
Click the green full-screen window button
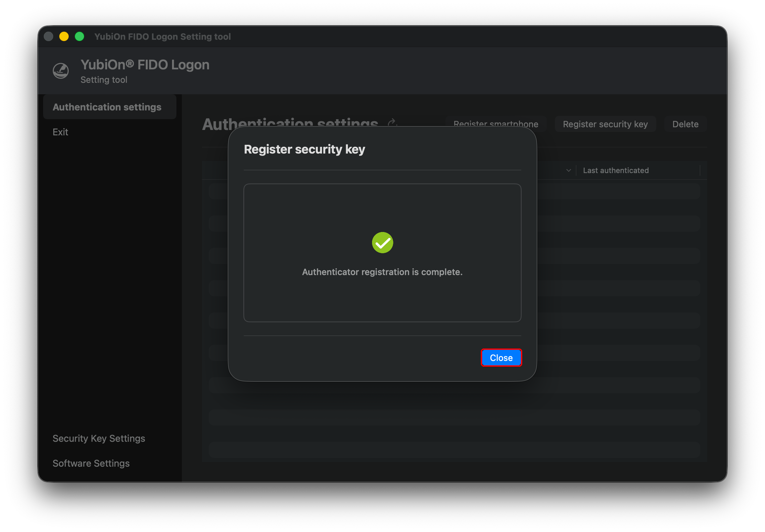(79, 36)
